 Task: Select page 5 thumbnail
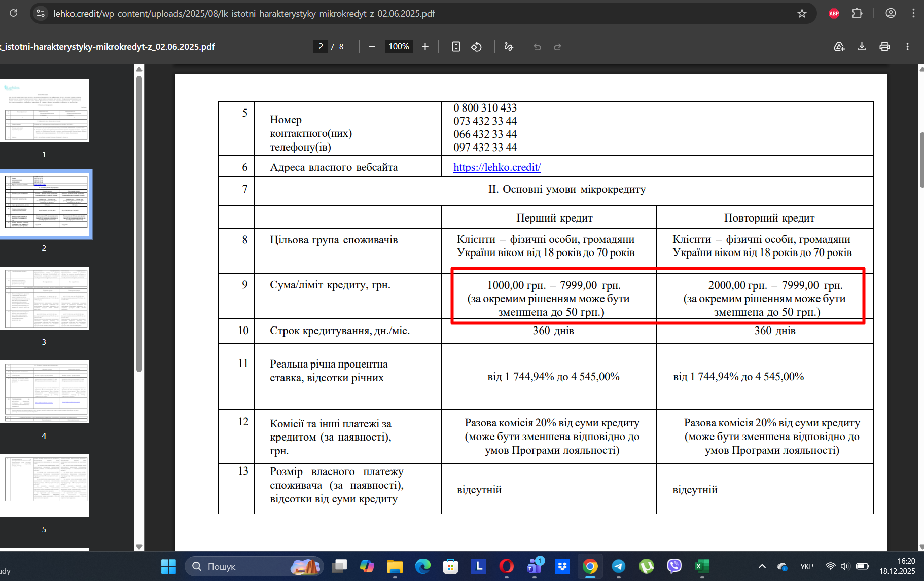[44, 486]
